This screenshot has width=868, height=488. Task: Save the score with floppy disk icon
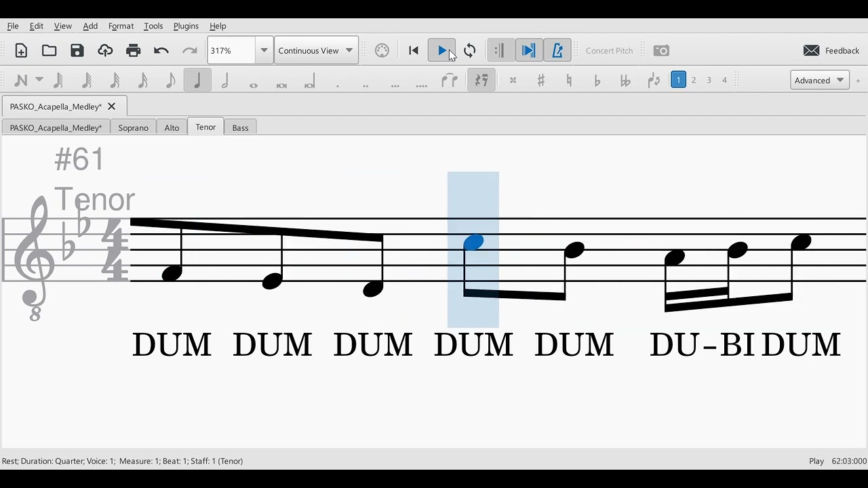(x=77, y=51)
